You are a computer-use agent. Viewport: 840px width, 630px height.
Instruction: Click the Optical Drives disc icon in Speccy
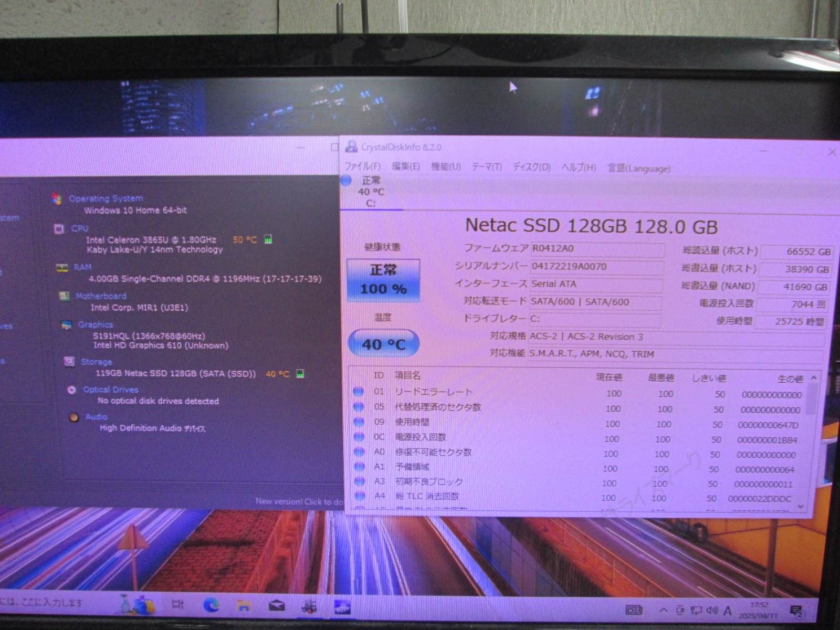click(72, 390)
